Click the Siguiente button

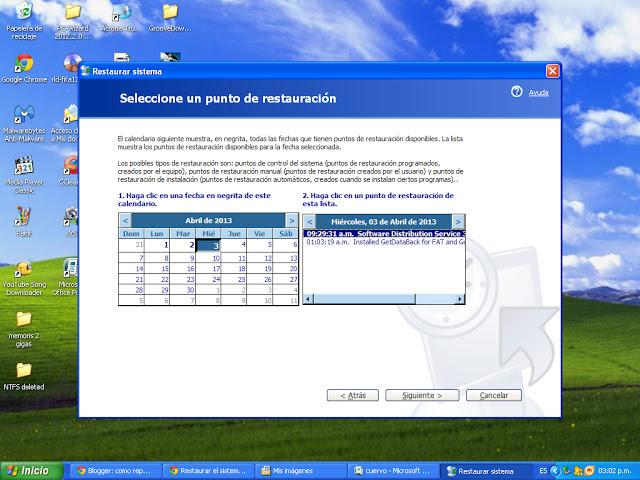click(x=422, y=395)
